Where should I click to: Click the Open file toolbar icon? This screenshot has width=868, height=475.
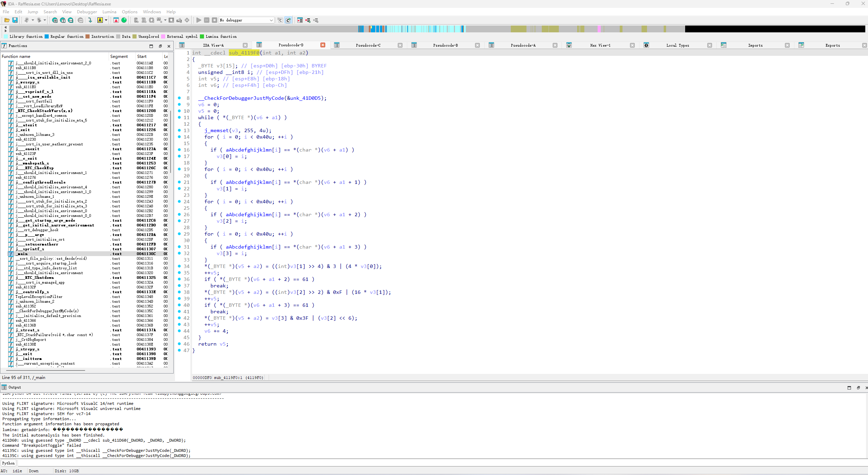click(x=7, y=20)
